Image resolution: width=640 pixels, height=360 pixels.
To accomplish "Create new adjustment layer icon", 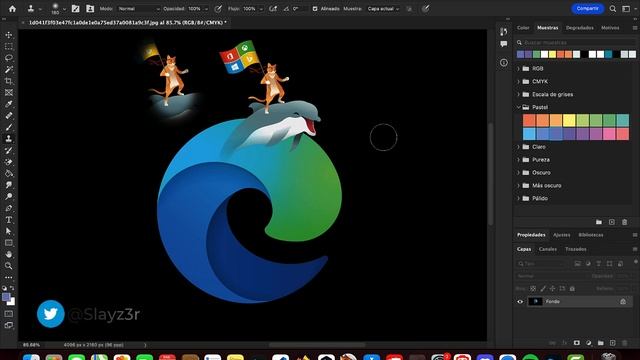I will (x=589, y=343).
